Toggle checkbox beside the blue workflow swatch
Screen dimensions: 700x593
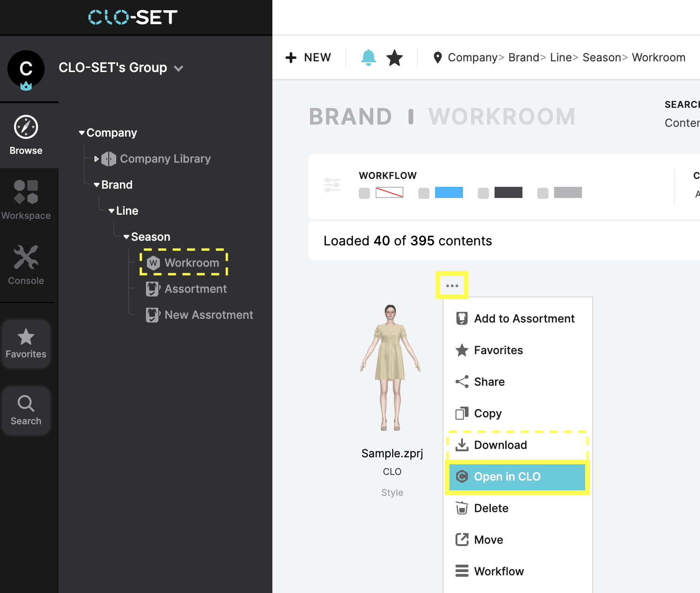[x=424, y=193]
